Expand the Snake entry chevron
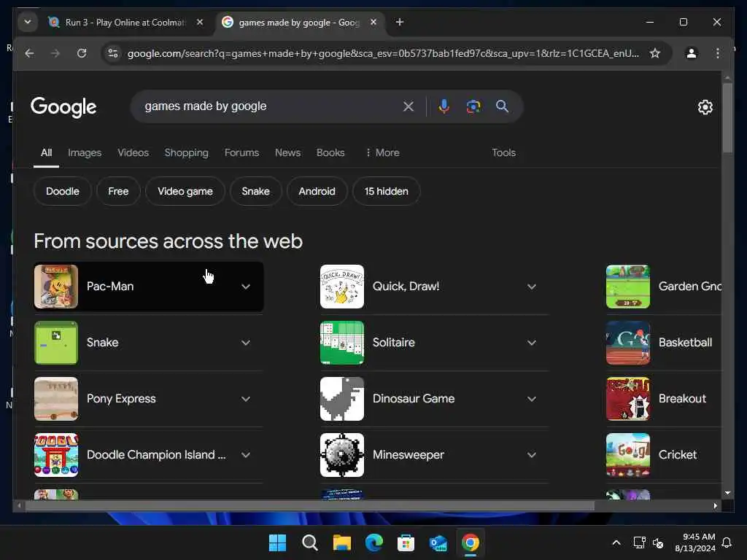Screen dimensions: 747x560 246,343
